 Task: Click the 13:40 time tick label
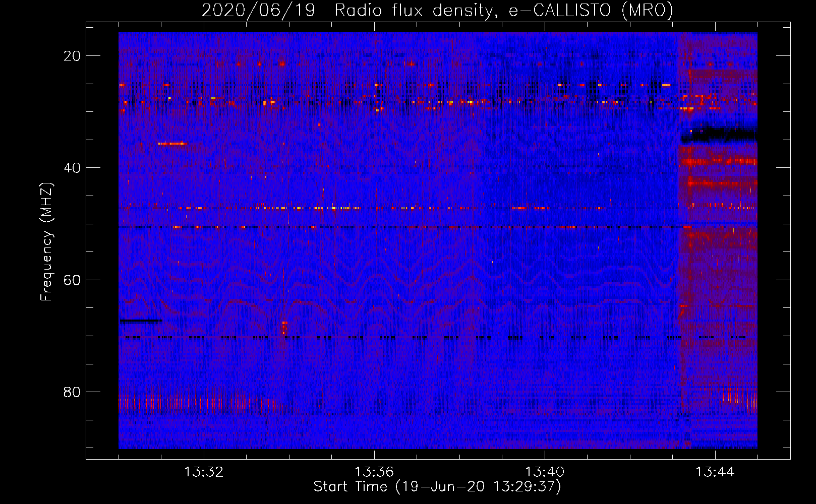pyautogui.click(x=545, y=472)
